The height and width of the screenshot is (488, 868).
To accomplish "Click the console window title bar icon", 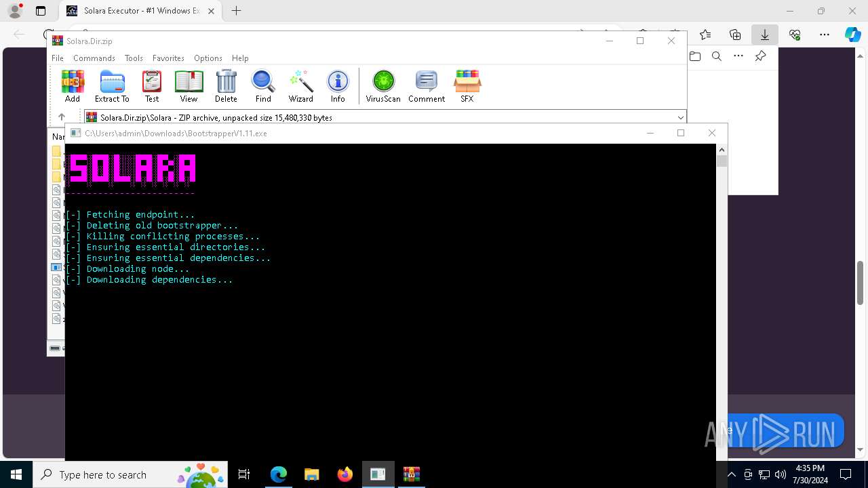I will coord(76,133).
